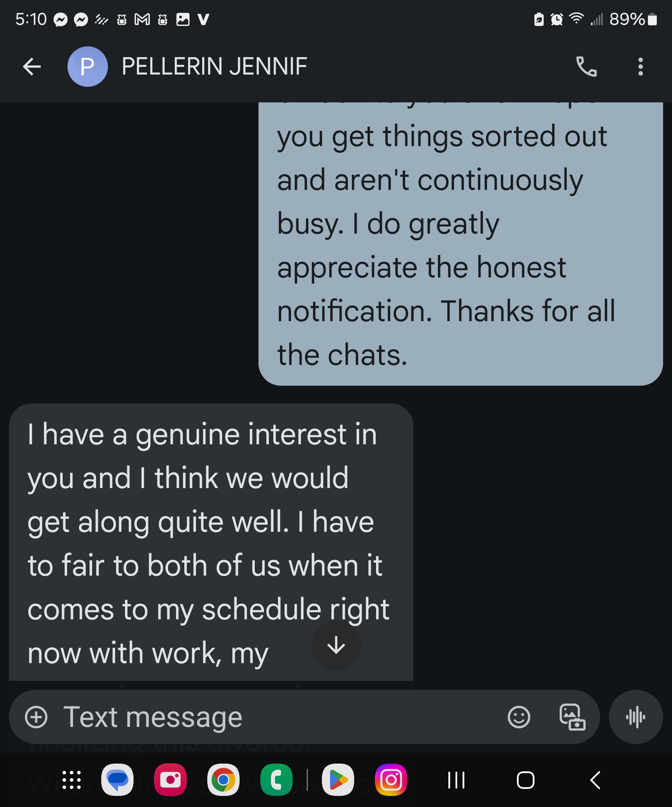Open gallery and camera attachment button

coord(572,717)
